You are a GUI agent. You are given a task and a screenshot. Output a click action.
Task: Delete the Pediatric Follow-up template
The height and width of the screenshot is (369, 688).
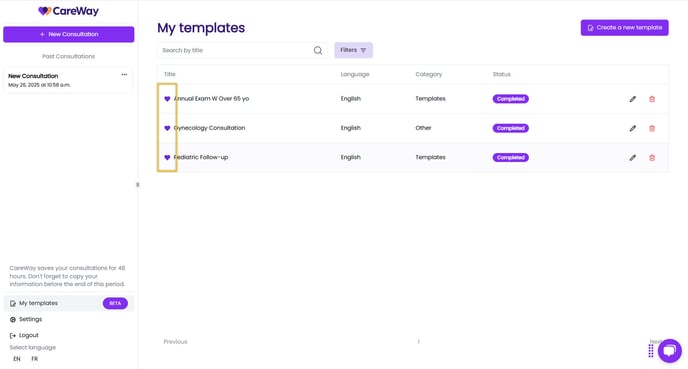pyautogui.click(x=652, y=158)
